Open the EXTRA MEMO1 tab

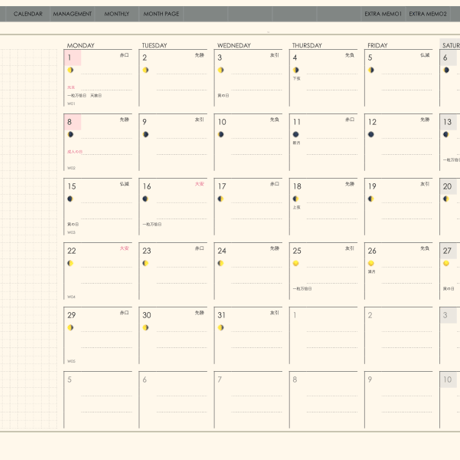383,14
